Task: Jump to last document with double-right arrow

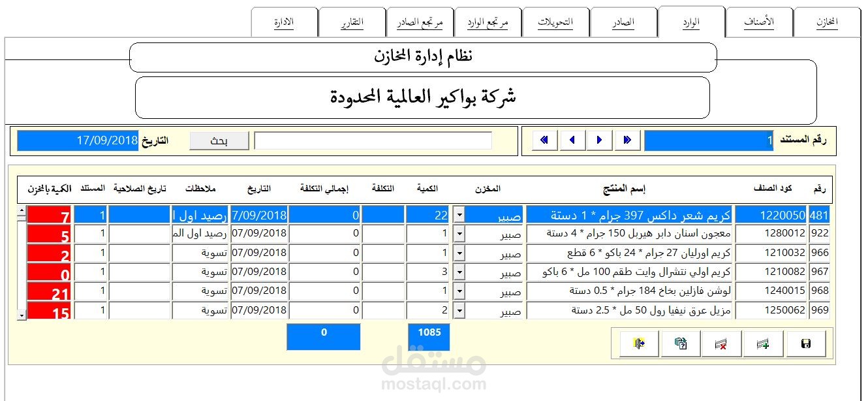Action: (627, 139)
